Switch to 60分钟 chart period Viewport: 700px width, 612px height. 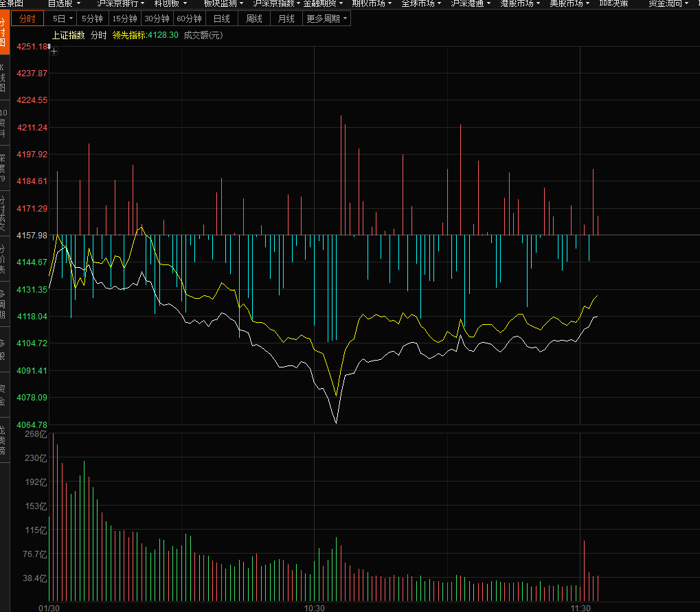pyautogui.click(x=189, y=19)
